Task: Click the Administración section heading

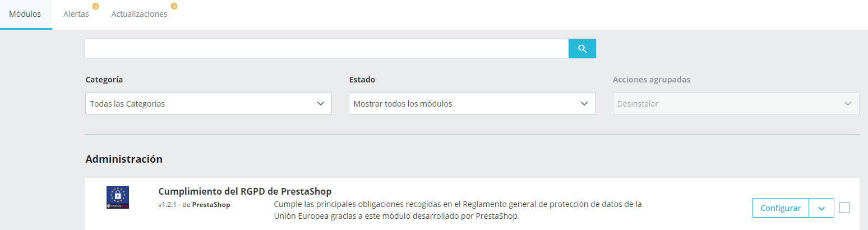Action: [x=124, y=159]
